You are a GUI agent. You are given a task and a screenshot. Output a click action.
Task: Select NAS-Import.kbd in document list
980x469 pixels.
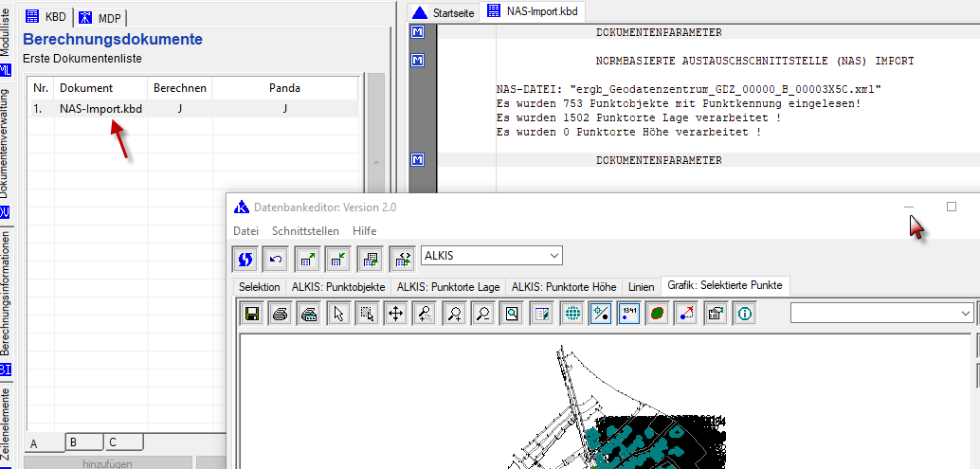(x=100, y=109)
